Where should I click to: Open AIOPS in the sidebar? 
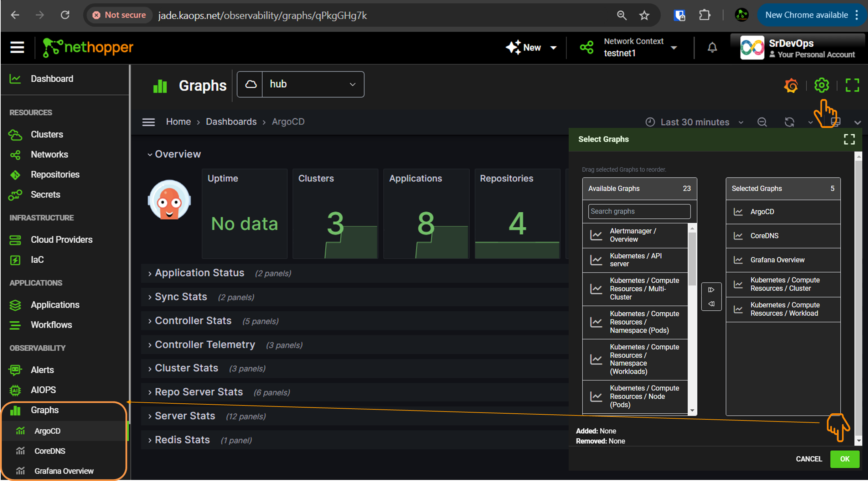(x=65, y=390)
